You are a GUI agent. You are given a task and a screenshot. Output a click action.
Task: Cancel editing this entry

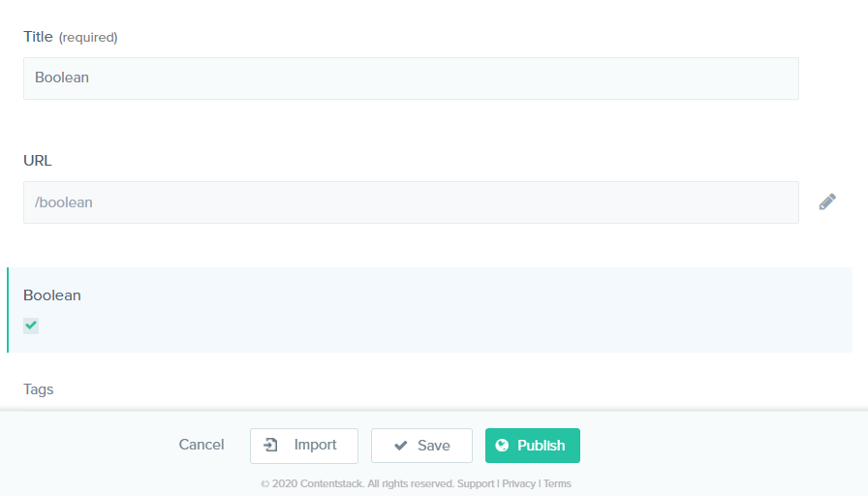pos(201,445)
